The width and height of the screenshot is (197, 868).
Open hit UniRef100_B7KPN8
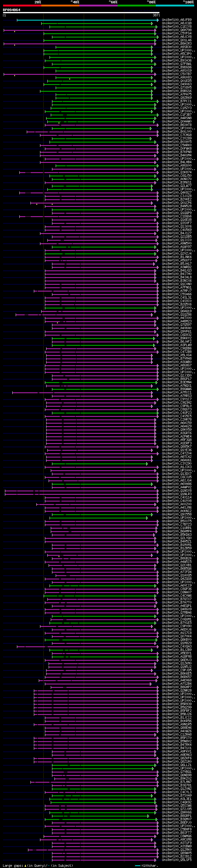pyautogui.click(x=177, y=152)
